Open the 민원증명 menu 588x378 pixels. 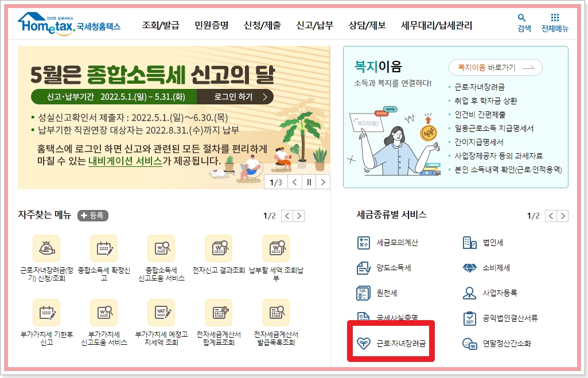pyautogui.click(x=212, y=25)
